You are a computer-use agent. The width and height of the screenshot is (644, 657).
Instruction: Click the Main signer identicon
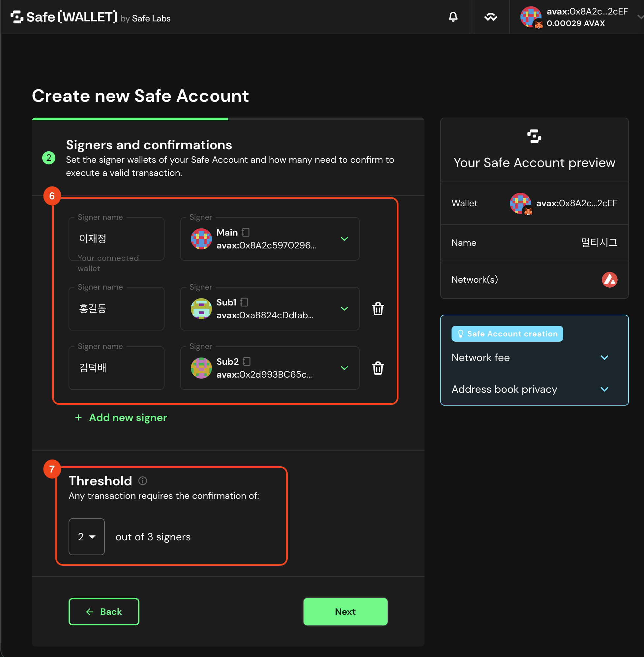[201, 239]
